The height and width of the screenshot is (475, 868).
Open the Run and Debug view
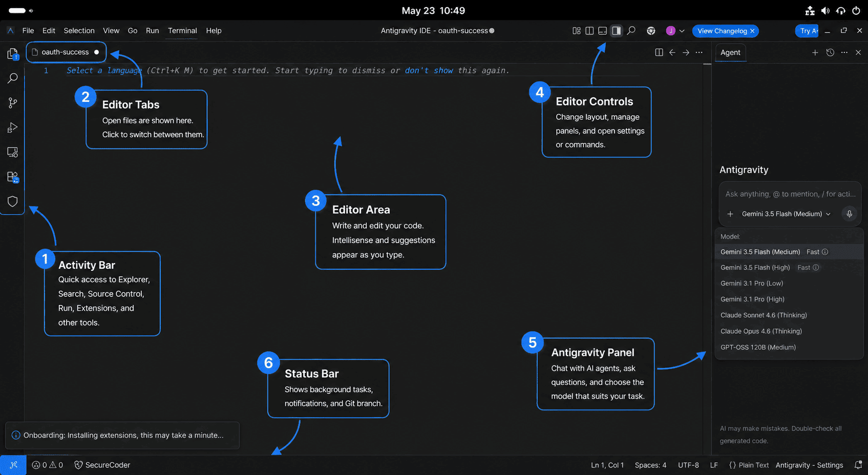tap(12, 127)
